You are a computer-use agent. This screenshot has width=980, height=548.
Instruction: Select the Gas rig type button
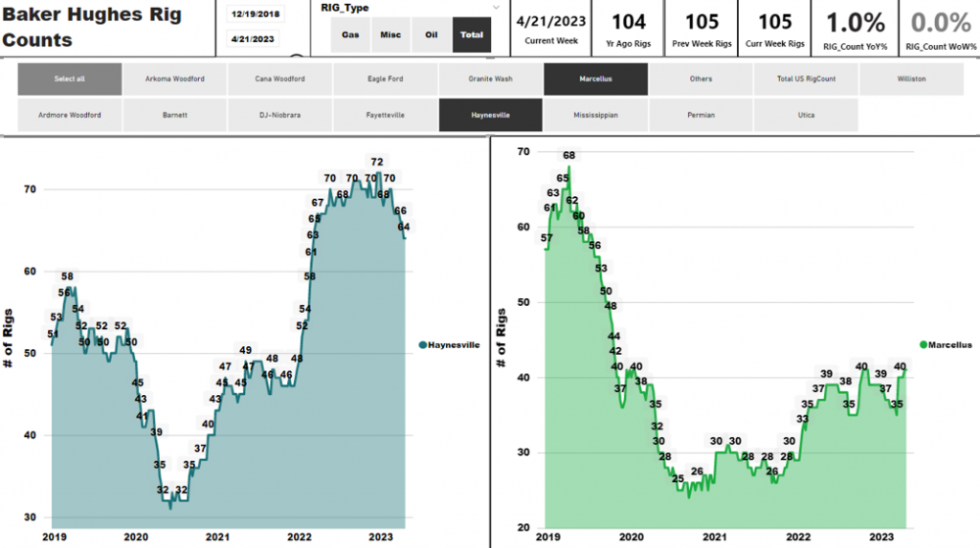tap(350, 35)
